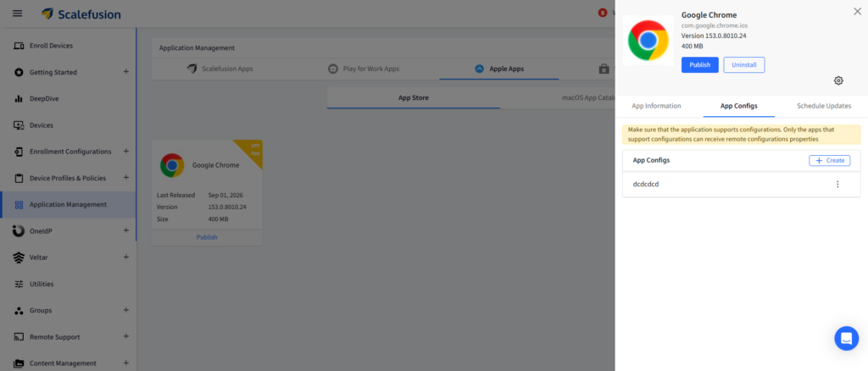
Task: Expand the Veltar plus sign
Action: 125,257
